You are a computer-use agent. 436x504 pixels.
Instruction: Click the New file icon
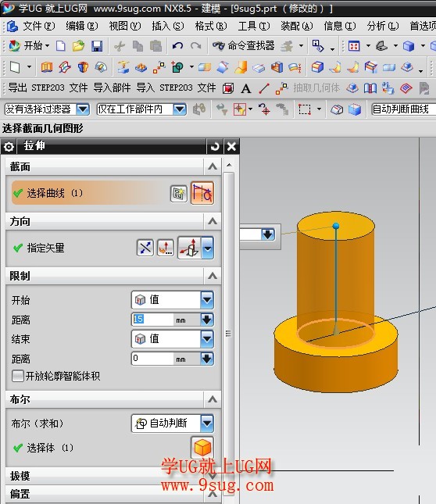tap(60, 46)
